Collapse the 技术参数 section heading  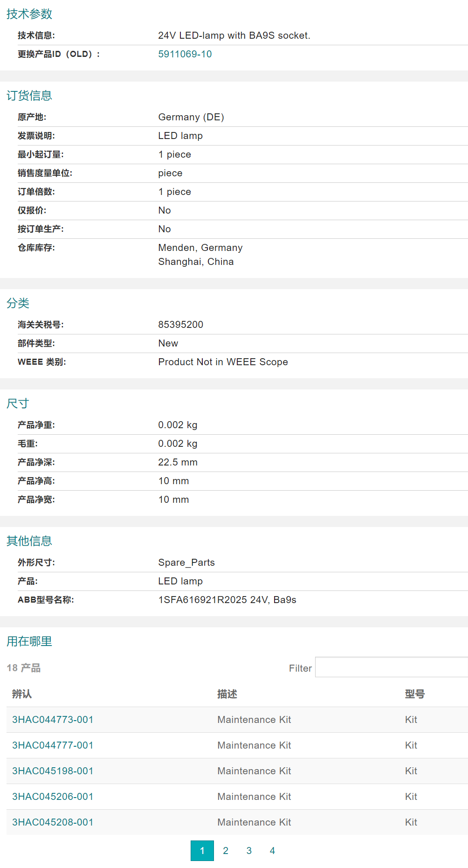tap(29, 14)
